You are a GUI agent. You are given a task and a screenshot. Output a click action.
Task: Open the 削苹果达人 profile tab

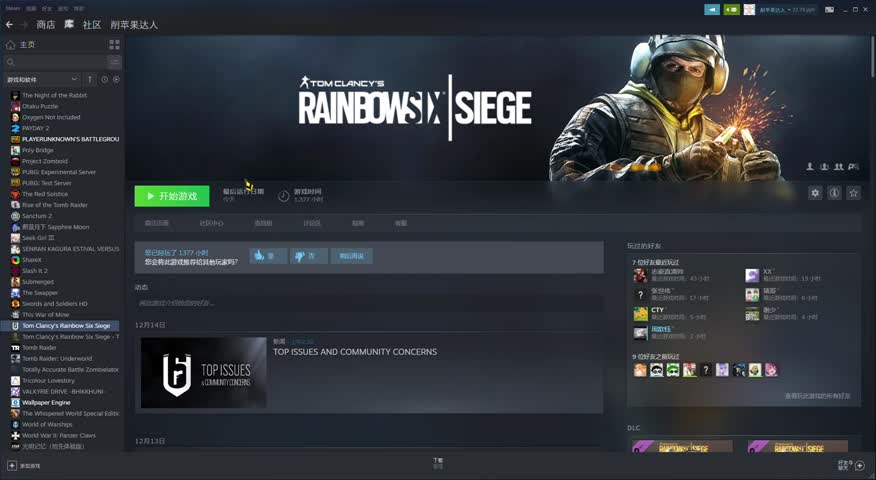[x=134, y=25]
